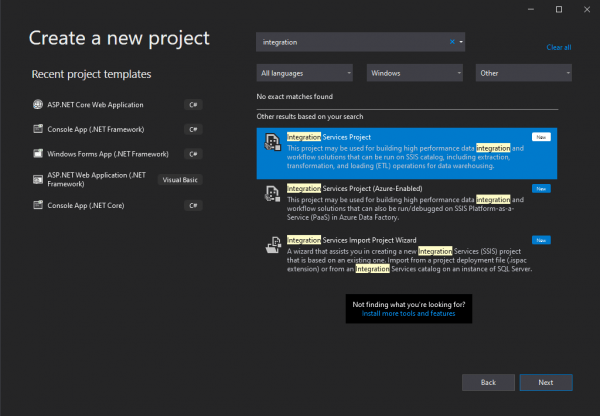Clear search text with the X icon
The width and height of the screenshot is (600, 416).
(452, 43)
